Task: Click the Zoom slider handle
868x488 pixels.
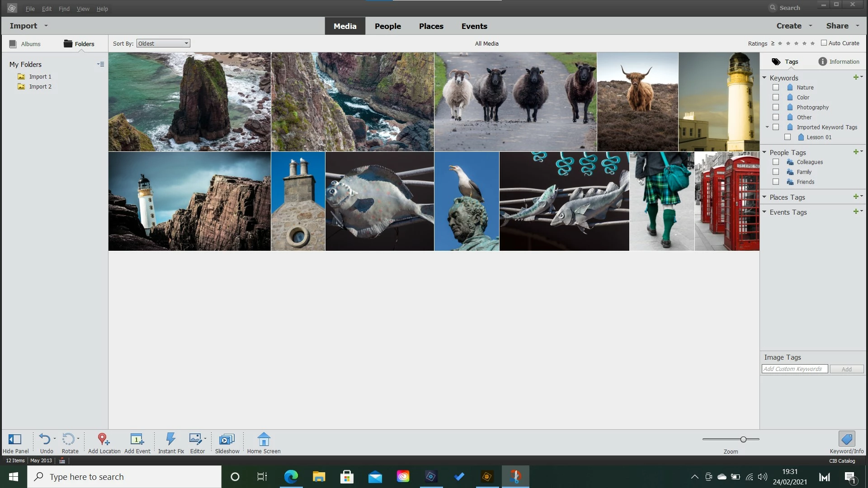Action: 743,439
